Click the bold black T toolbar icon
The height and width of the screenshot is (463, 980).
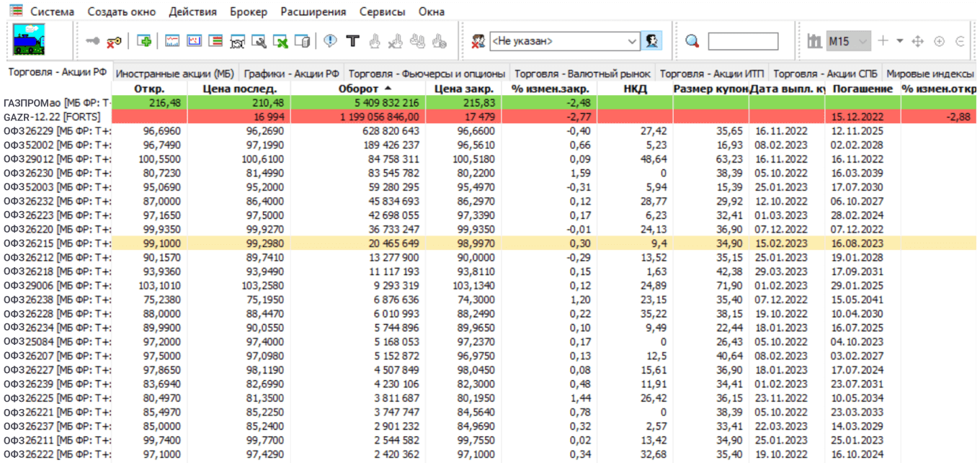pyautogui.click(x=352, y=41)
